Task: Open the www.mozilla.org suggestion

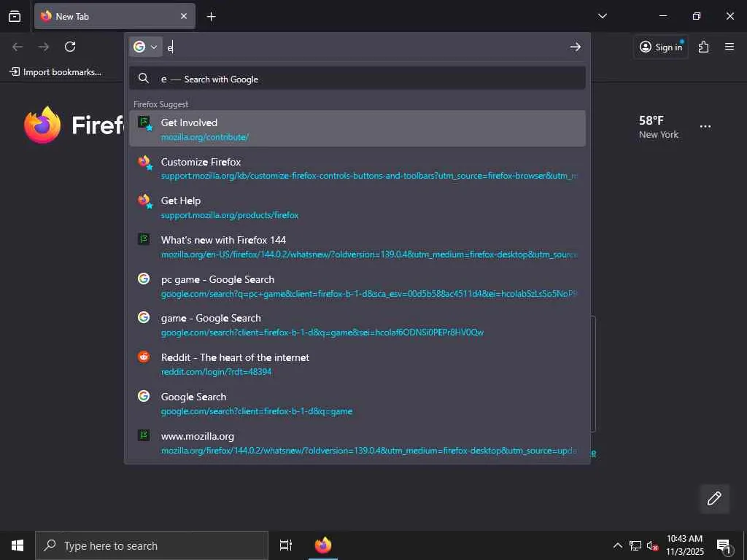Action: (x=357, y=443)
